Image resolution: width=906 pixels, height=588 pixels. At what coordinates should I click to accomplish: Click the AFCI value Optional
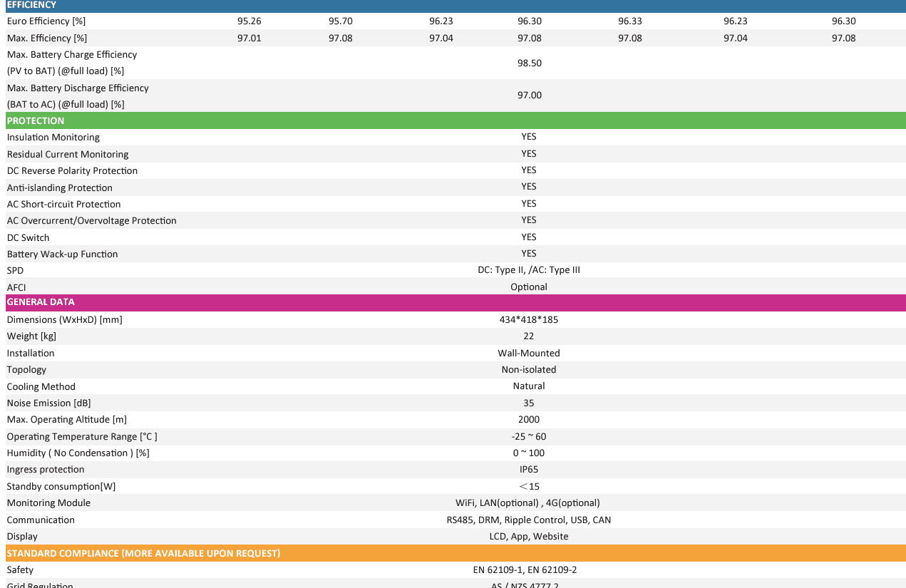pos(529,287)
